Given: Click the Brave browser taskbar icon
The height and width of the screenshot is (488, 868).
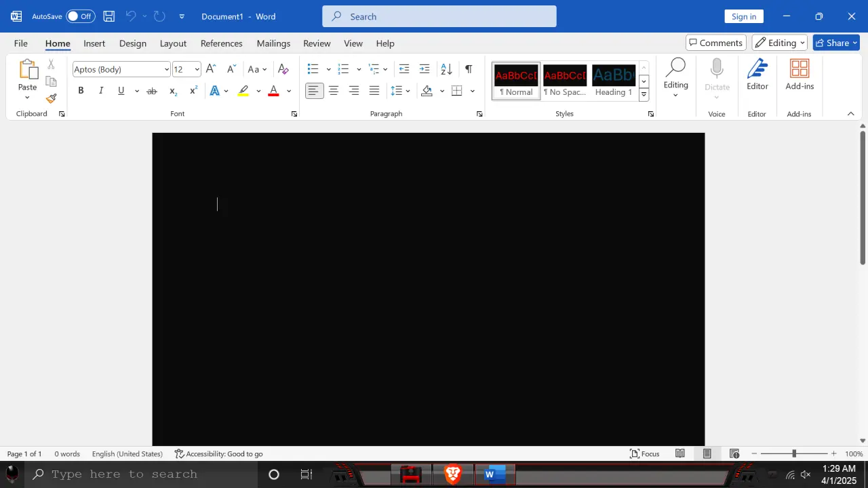Looking at the screenshot, I should [453, 474].
